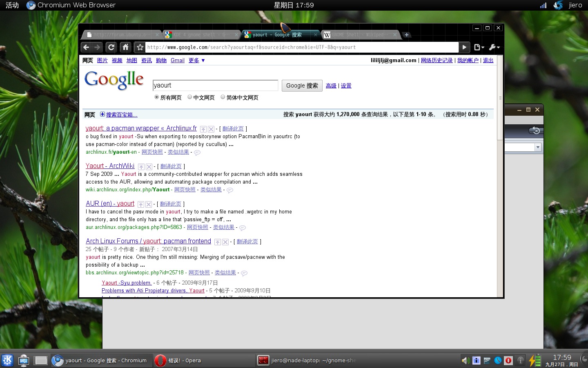Switch to the forum.ubuntu tab
The height and width of the screenshot is (368, 588).
(x=120, y=35)
